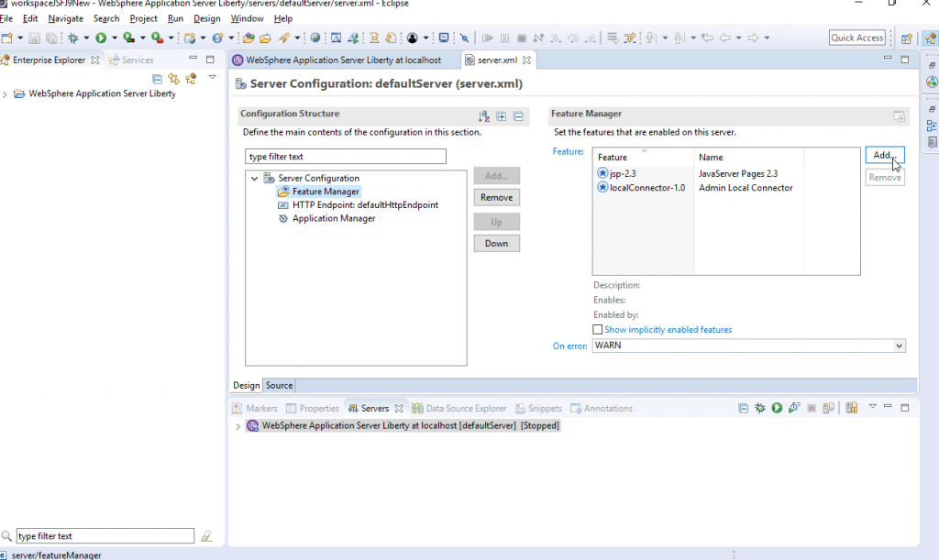Image resolution: width=939 pixels, height=560 pixels.
Task: Click debug server icon in Servers view toolbar
Action: point(760,408)
